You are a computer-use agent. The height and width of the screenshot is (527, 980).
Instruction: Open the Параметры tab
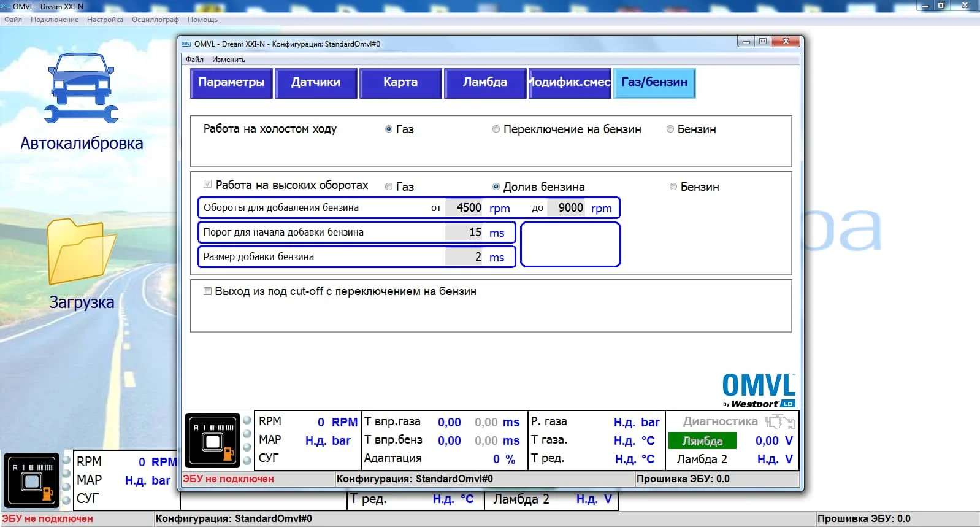tap(231, 83)
